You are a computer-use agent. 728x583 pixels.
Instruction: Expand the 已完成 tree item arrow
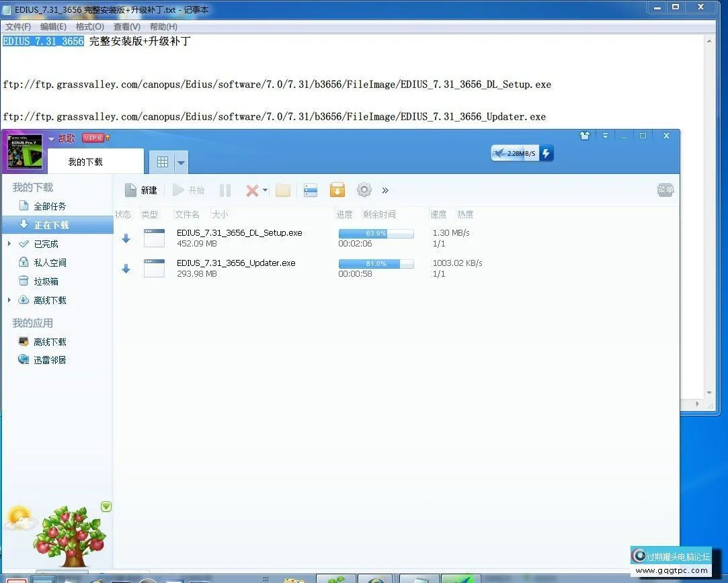click(x=9, y=244)
